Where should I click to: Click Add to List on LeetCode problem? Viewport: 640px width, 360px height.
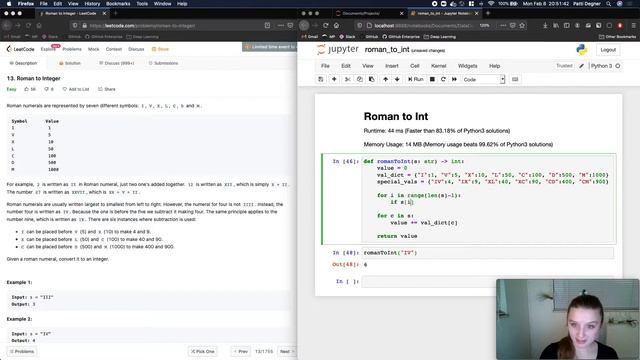click(76, 89)
